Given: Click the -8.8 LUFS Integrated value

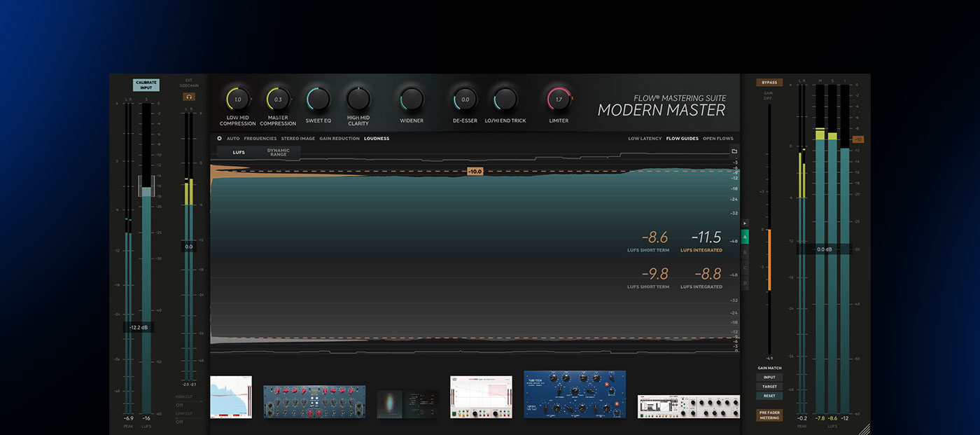Looking at the screenshot, I should [x=708, y=275].
